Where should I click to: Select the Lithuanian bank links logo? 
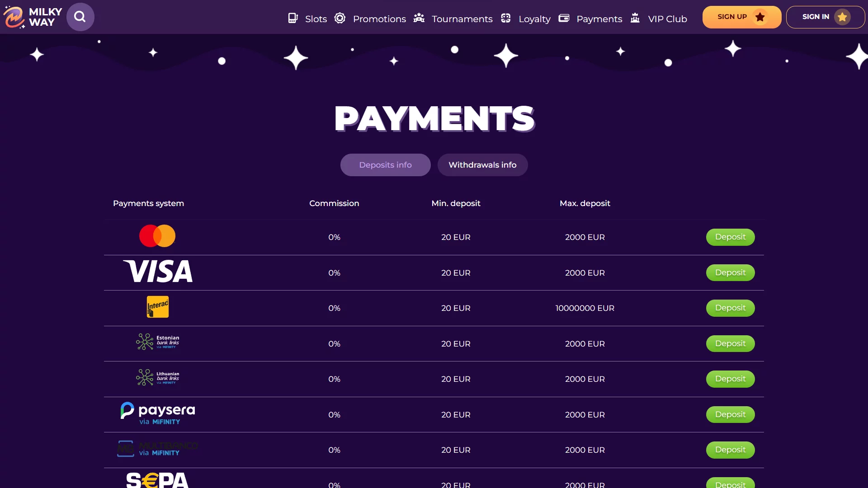(158, 377)
